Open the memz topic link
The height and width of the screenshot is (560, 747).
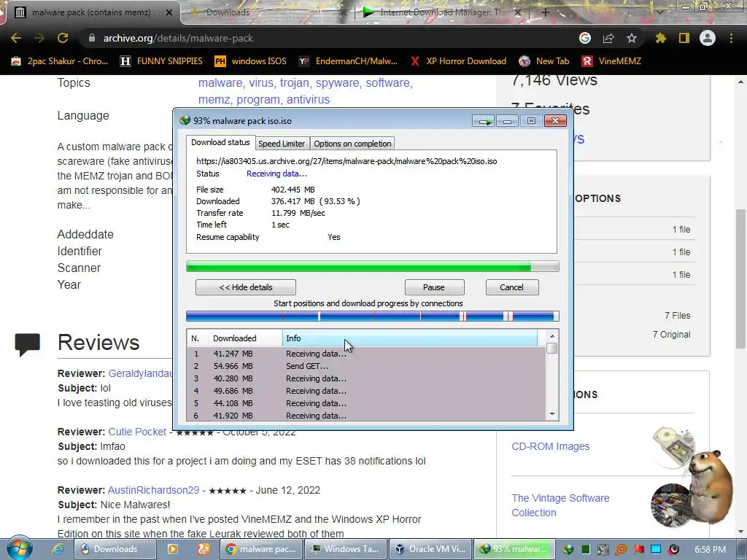coord(214,99)
